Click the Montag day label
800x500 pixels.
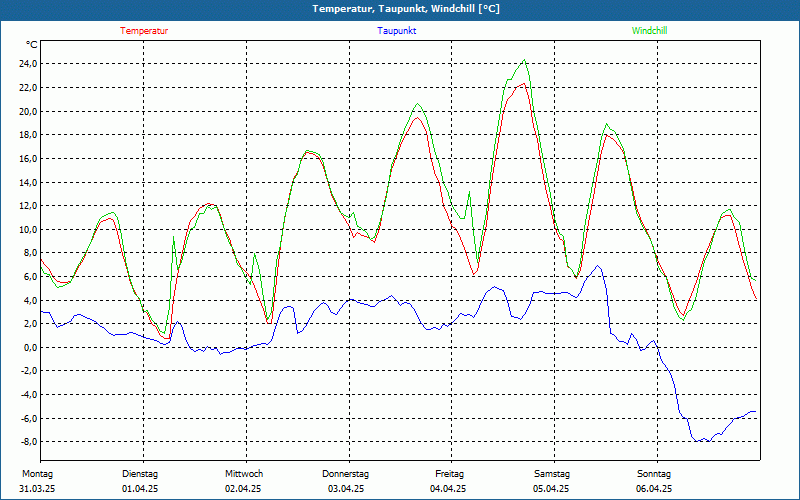37,474
